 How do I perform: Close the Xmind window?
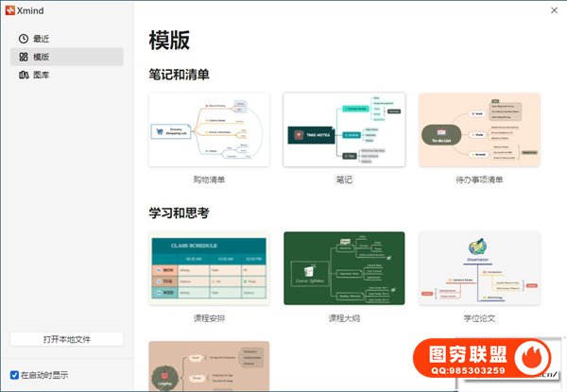point(553,9)
